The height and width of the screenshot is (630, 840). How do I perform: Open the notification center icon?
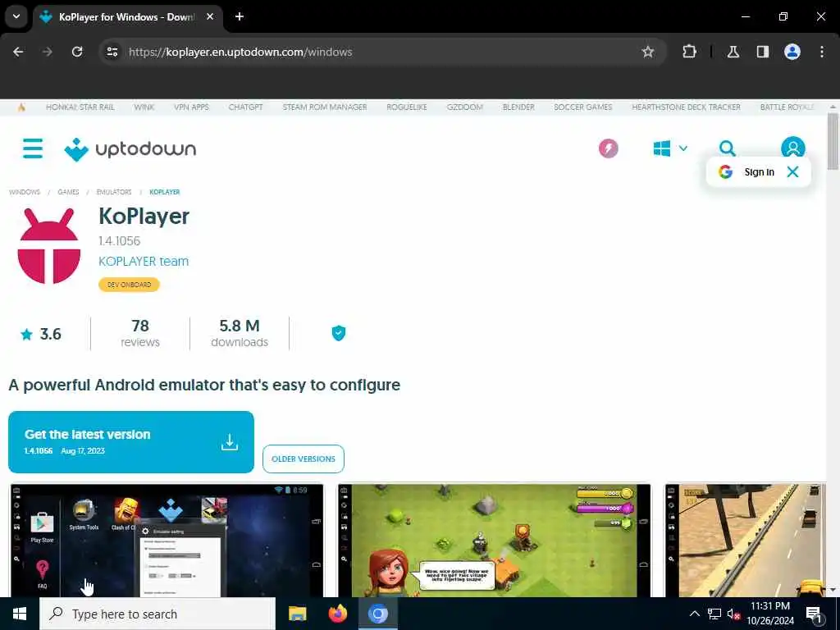coord(814,614)
